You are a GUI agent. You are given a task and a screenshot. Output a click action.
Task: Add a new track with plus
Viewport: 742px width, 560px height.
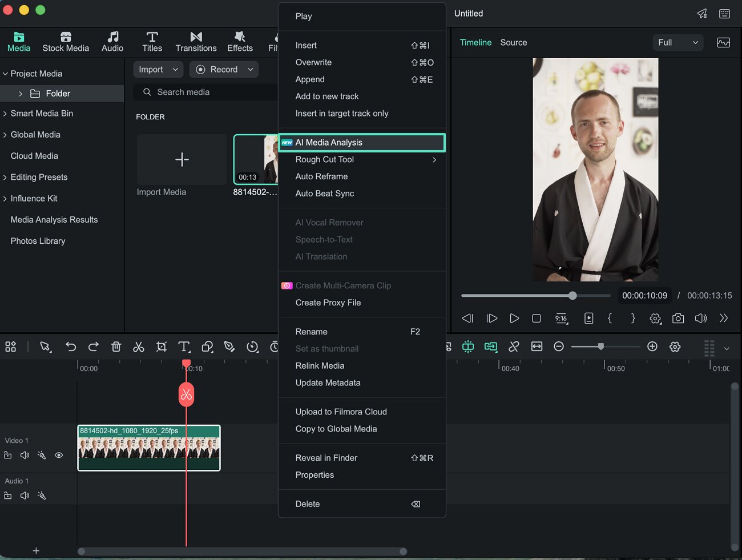[36, 551]
